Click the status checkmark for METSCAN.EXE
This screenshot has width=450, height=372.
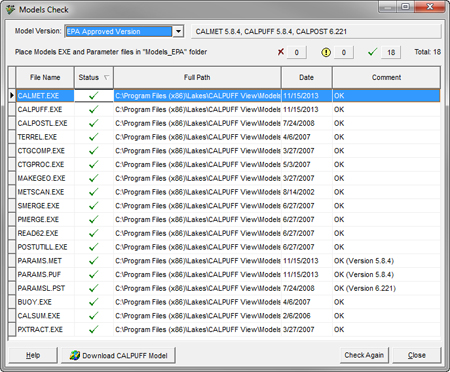coord(94,192)
